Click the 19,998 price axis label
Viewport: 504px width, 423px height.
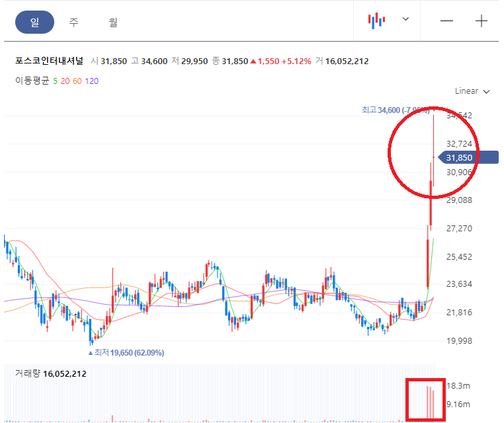pyautogui.click(x=459, y=341)
